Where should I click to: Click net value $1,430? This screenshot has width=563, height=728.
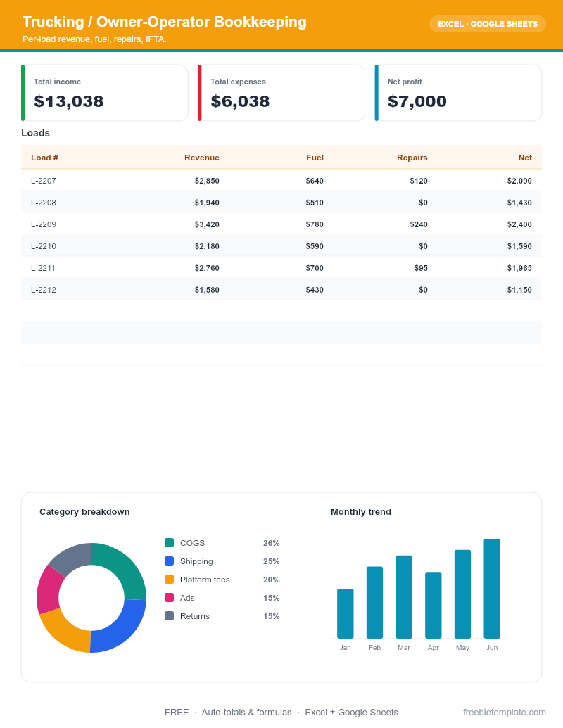coord(519,203)
